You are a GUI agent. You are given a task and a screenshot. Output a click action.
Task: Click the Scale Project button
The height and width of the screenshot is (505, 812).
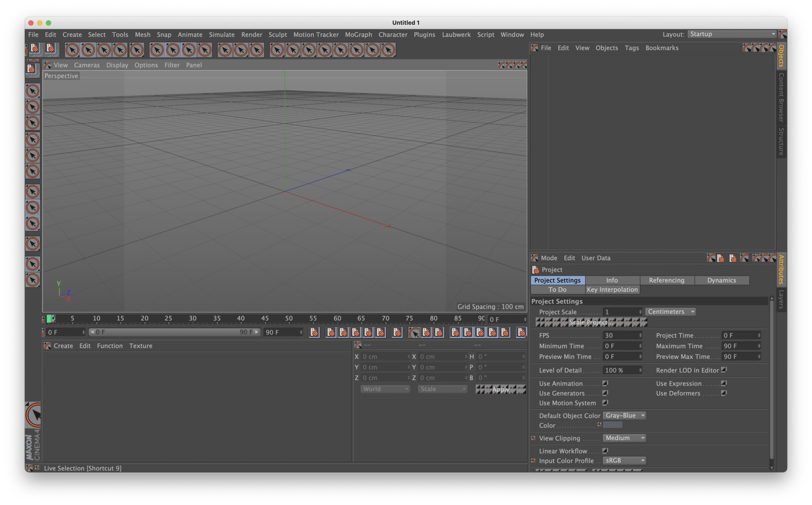(x=591, y=322)
